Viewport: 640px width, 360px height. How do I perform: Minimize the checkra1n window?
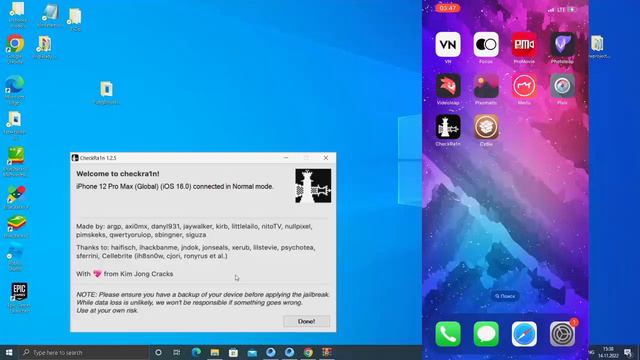coord(286,158)
